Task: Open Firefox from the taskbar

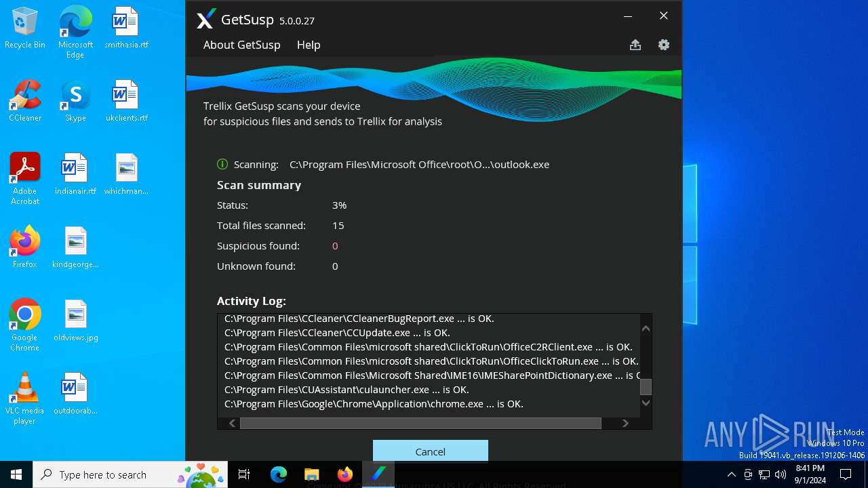Action: [x=345, y=474]
